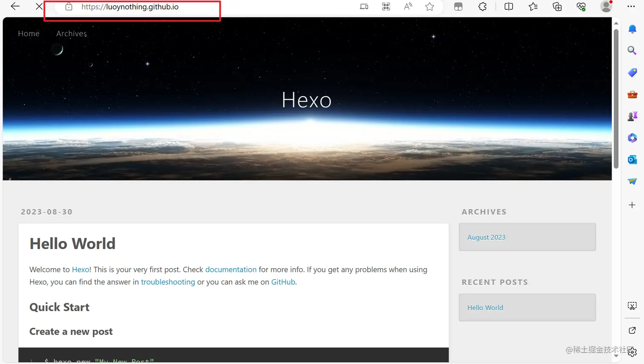Open the QR code grid icon
Screen dimensions: 644x364
tap(386, 6)
